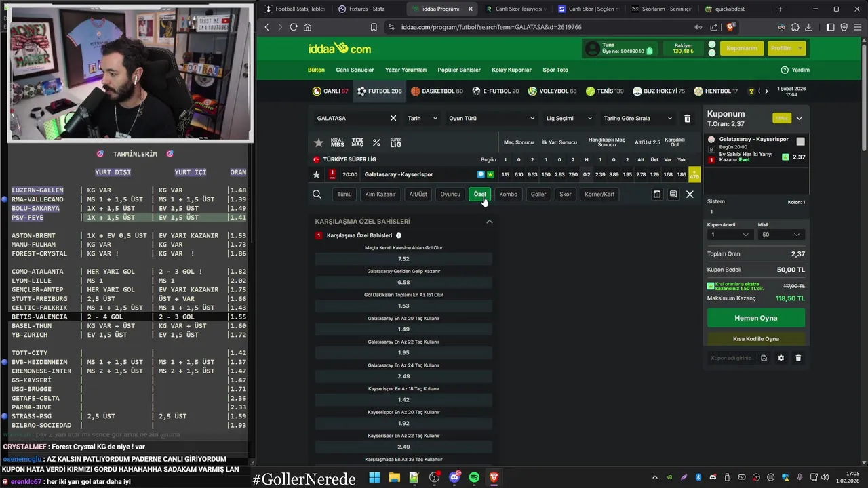The image size is (868, 488).
Task: Switch to the Tümü market tab
Action: [x=344, y=195]
